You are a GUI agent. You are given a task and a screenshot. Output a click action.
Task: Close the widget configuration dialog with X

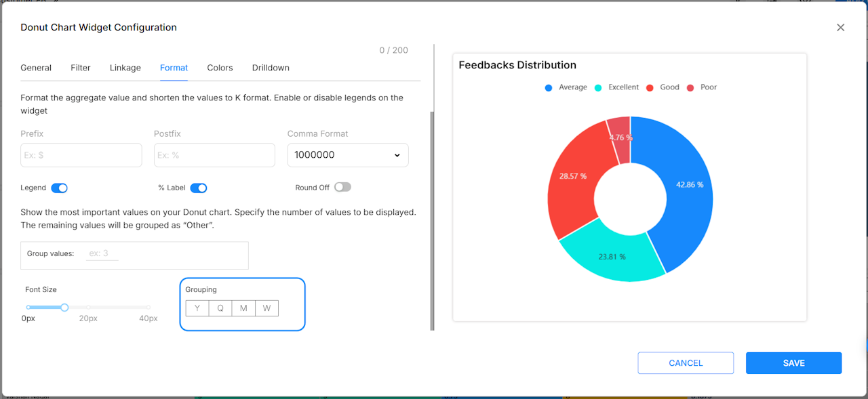tap(840, 28)
